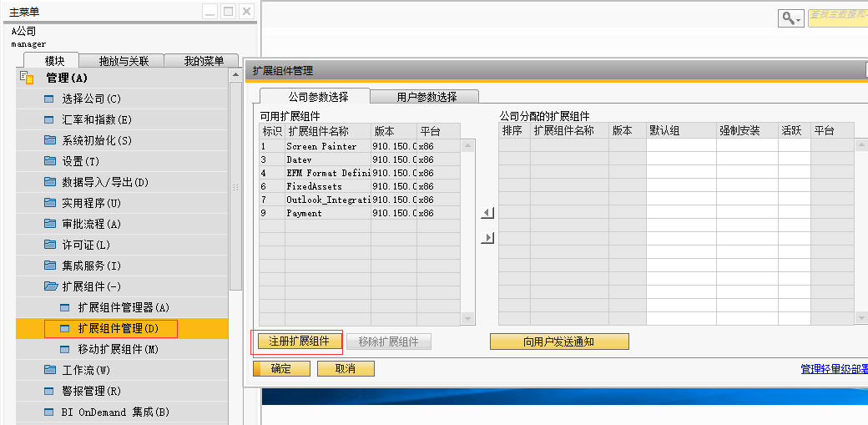868x425 pixels.
Task: Click the open folder icon of 扩展组件(-)
Action: coord(50,286)
